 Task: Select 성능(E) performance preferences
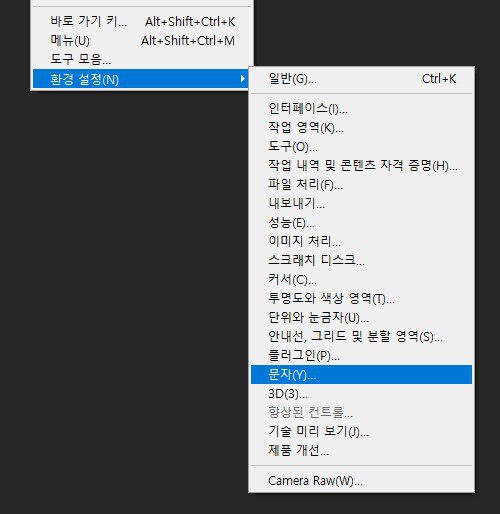[x=361, y=222]
